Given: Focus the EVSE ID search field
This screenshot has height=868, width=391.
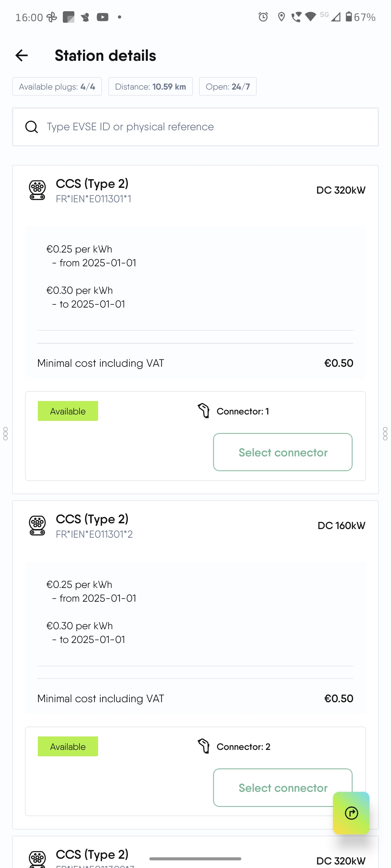Looking at the screenshot, I should point(195,127).
